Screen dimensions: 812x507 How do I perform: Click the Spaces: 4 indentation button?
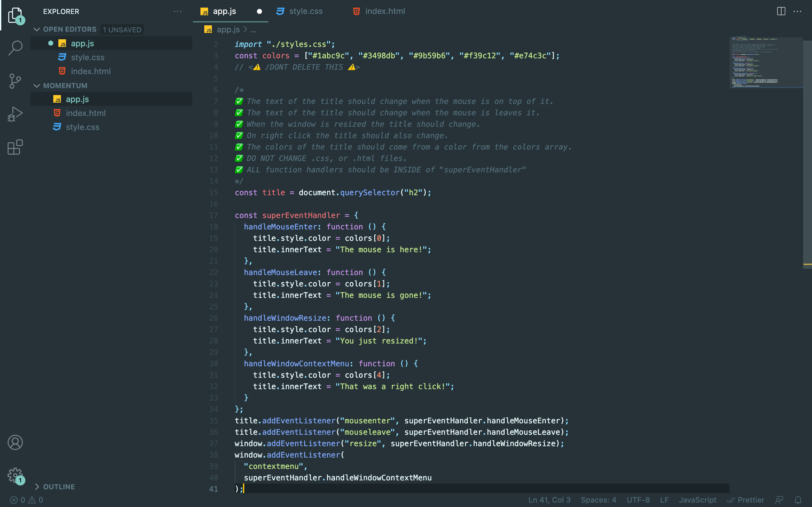[598, 500]
